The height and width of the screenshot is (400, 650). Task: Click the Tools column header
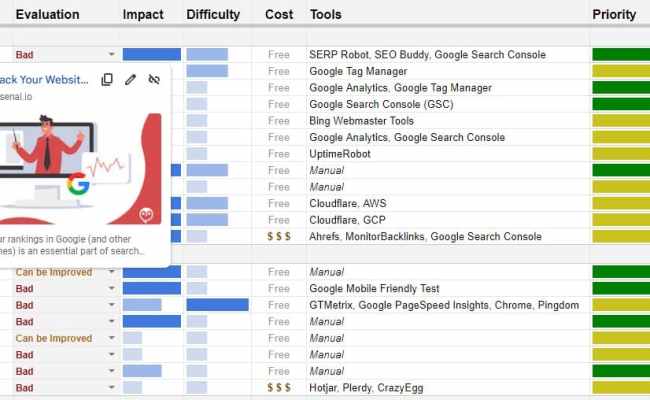click(x=325, y=15)
